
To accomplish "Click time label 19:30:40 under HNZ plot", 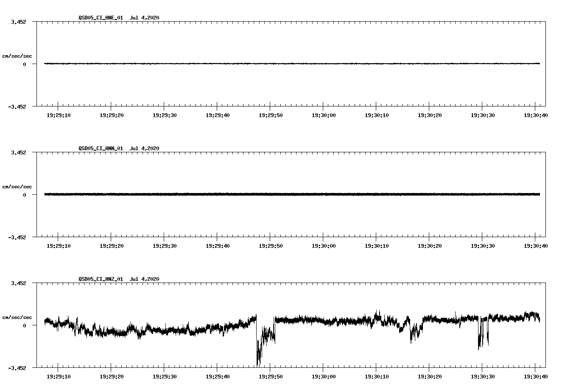I will point(536,376).
